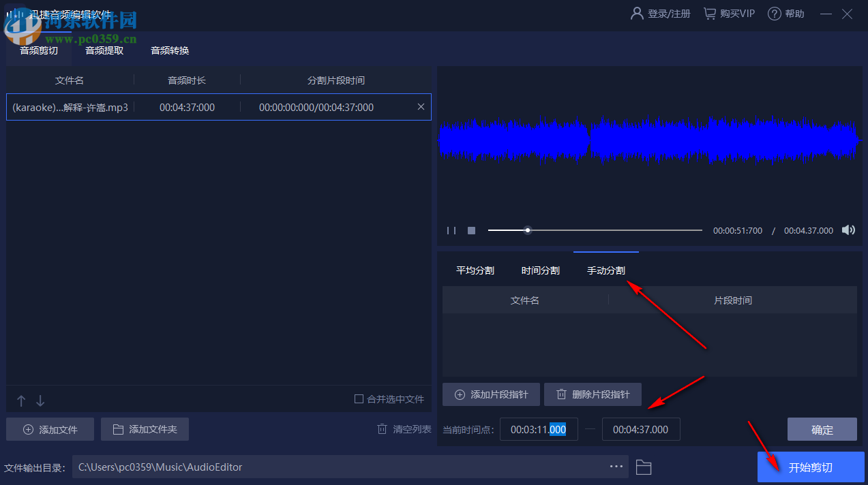Clear the file list with 清空列表
The height and width of the screenshot is (485, 868).
point(404,428)
